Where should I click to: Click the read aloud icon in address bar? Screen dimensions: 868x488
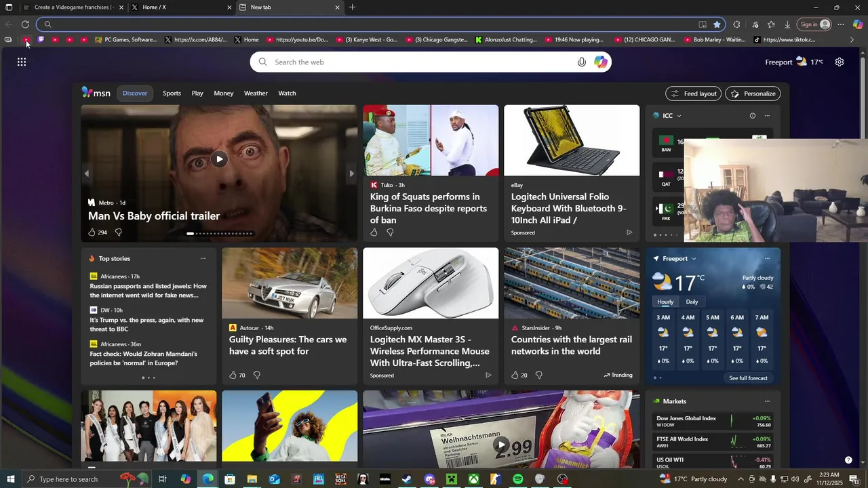[703, 24]
